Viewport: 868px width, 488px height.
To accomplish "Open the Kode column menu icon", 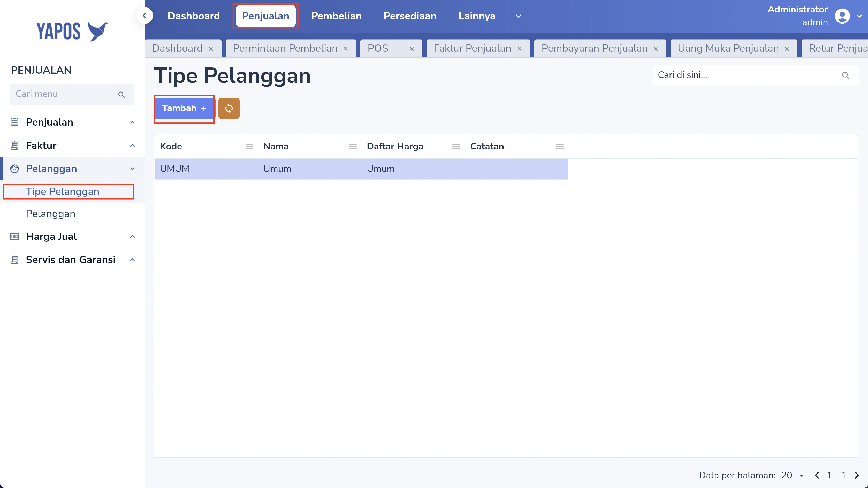I will click(249, 146).
